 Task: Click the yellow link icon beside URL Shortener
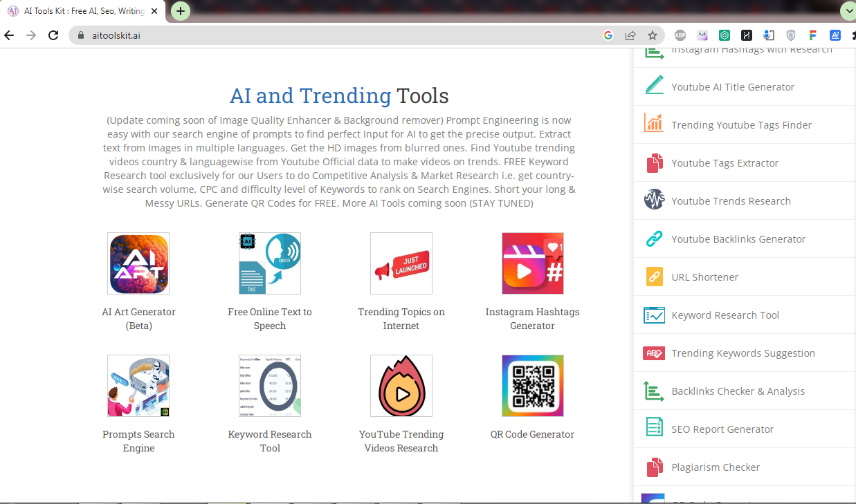(654, 277)
